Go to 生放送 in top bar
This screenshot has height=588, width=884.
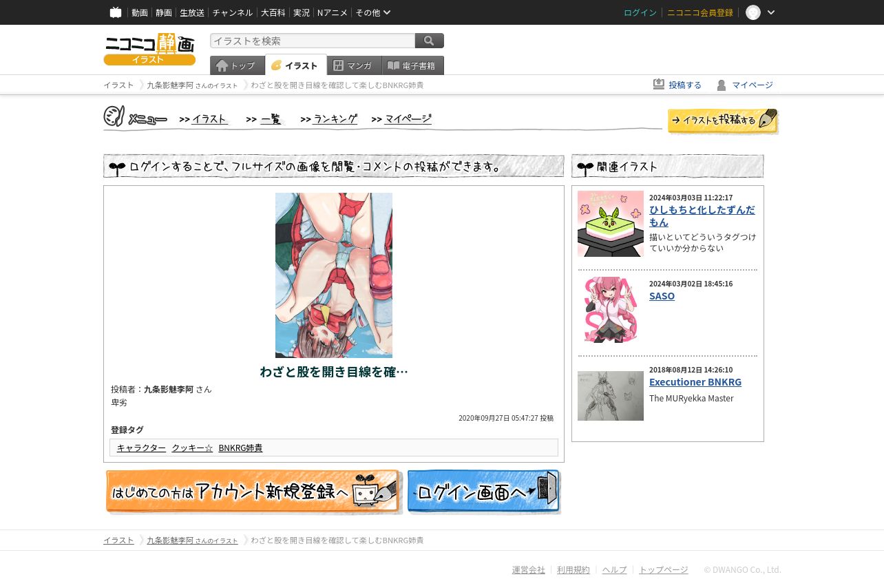pyautogui.click(x=192, y=12)
